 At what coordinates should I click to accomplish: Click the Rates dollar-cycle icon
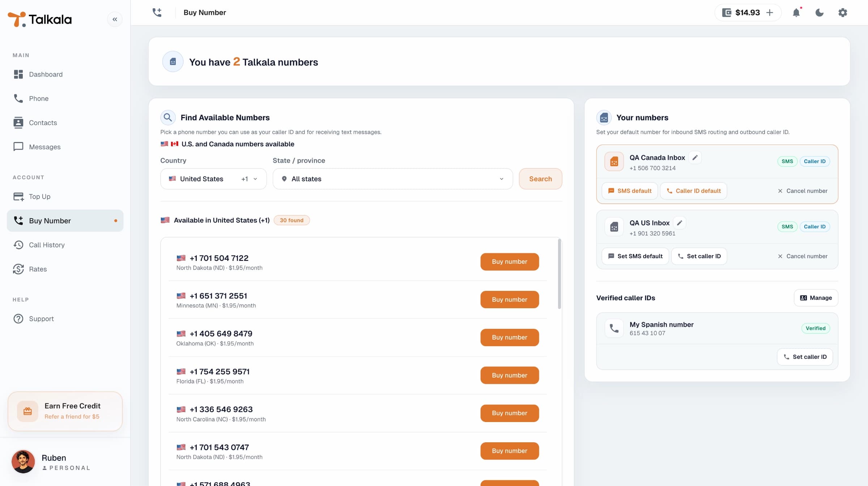tap(18, 269)
